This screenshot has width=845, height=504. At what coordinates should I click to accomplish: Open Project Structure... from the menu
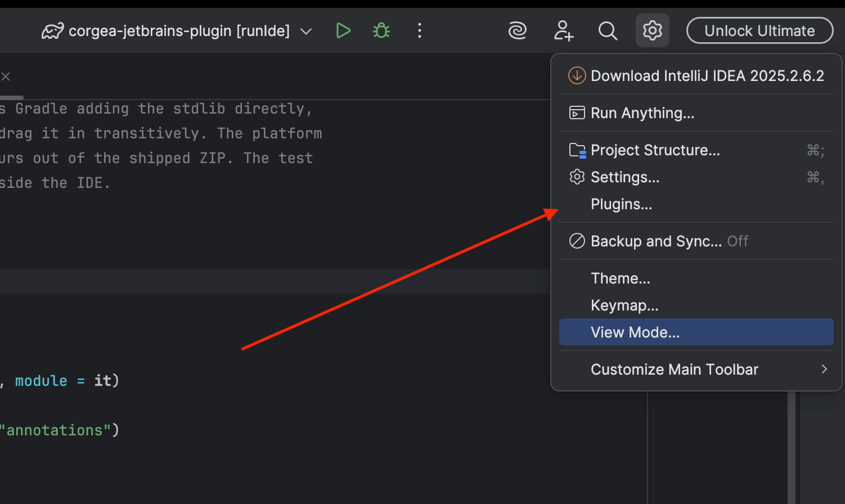tap(696, 150)
